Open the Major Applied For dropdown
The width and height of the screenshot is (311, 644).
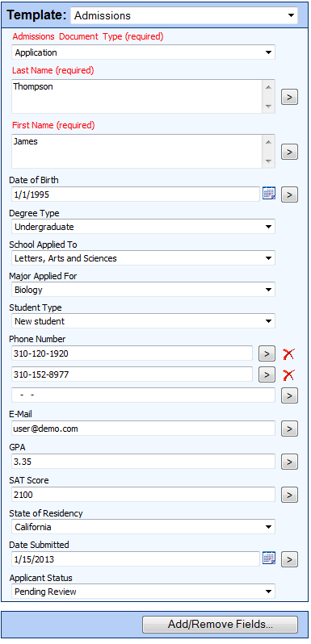click(143, 290)
